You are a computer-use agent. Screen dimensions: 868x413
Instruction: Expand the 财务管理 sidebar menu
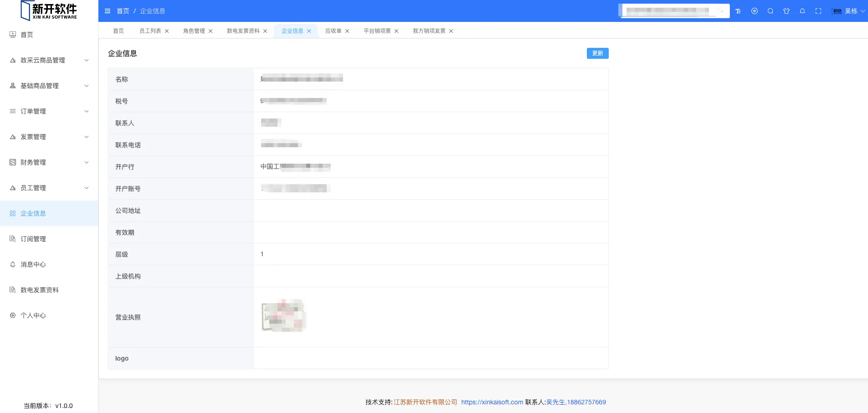pos(49,162)
